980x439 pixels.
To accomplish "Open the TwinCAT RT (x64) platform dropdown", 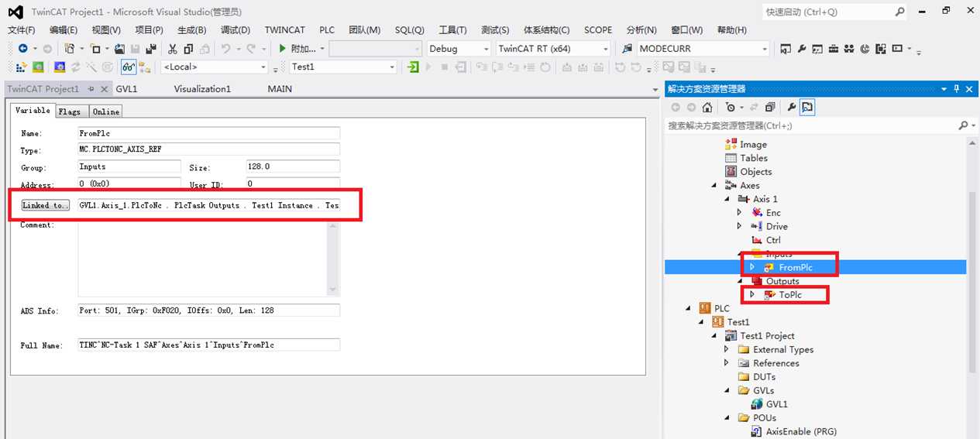I will tap(606, 48).
